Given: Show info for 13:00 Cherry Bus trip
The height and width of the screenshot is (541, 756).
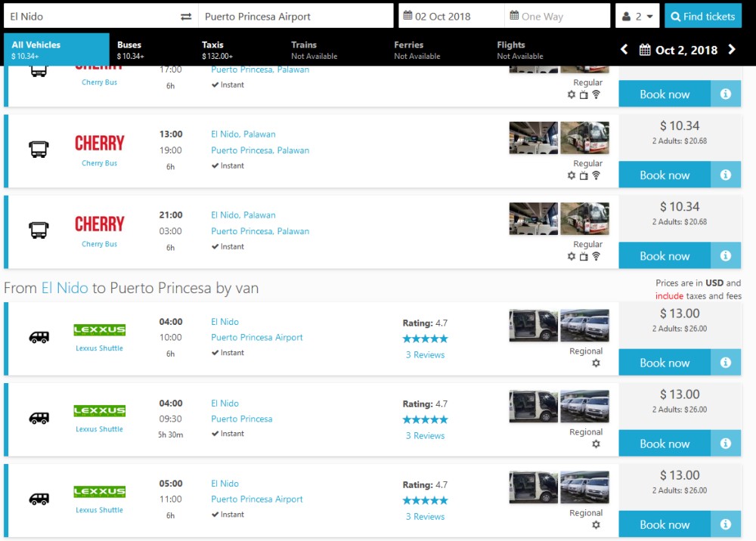Looking at the screenshot, I should pyautogui.click(x=726, y=175).
